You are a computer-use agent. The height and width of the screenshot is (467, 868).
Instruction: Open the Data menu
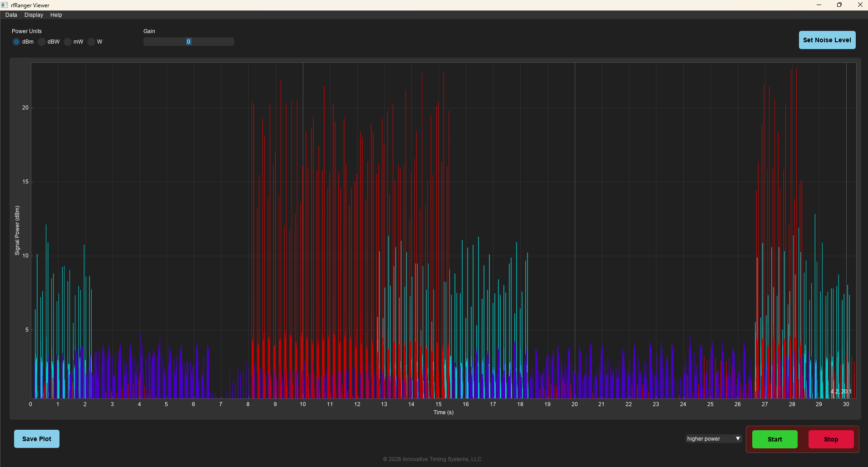pyautogui.click(x=11, y=15)
